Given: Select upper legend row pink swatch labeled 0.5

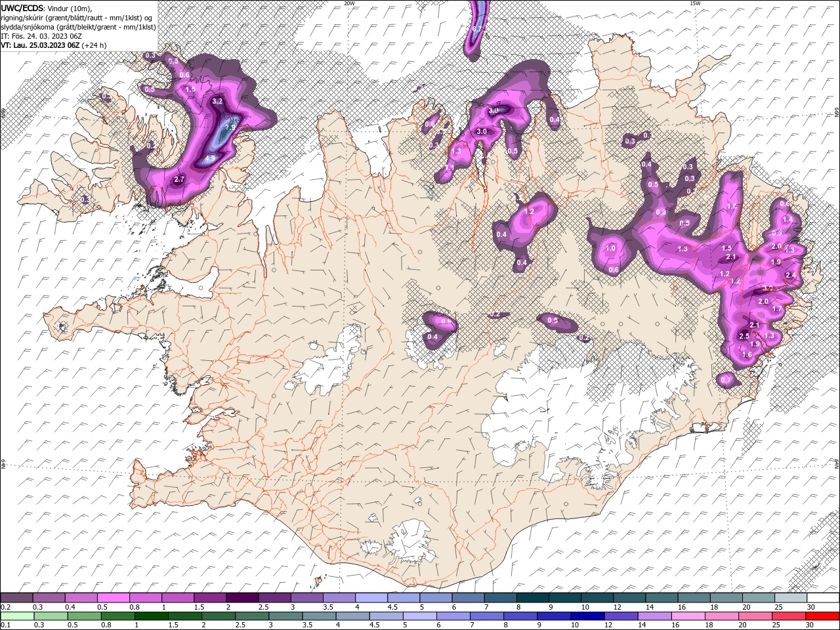Looking at the screenshot, I should pyautogui.click(x=113, y=598).
